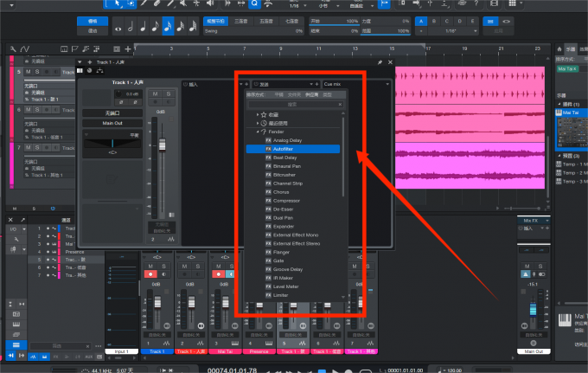Click plugin list vertical scrollbar

click(x=342, y=156)
